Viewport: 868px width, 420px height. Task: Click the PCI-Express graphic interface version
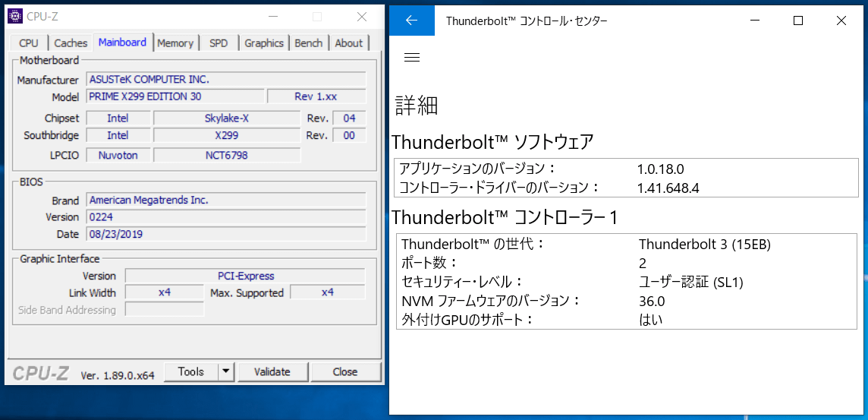[245, 276]
